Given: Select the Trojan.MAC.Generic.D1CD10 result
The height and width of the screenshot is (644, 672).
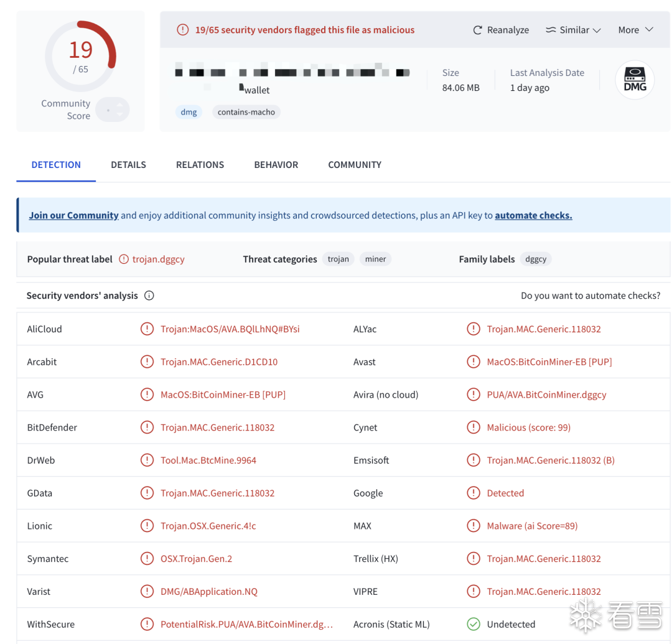Looking at the screenshot, I should (x=219, y=362).
